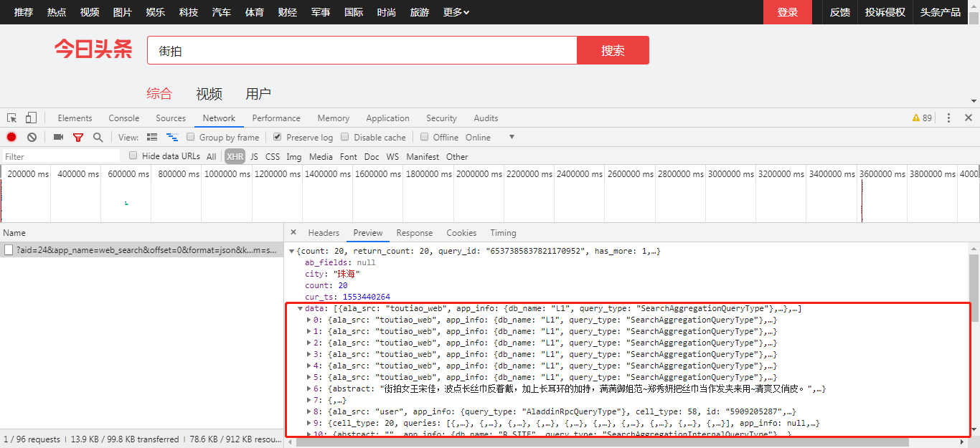The width and height of the screenshot is (980, 448).
Task: Open the Application panel tab
Action: [387, 118]
